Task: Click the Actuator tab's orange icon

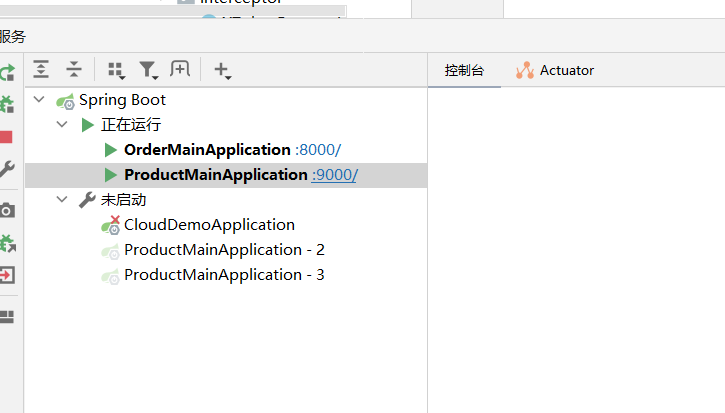Action: (525, 70)
